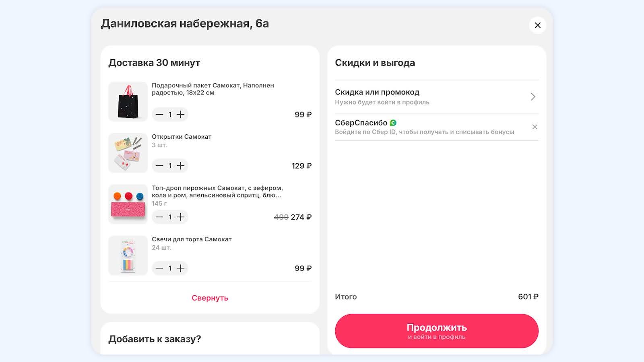Open the gift bag product thumbnail
The height and width of the screenshot is (362, 644).
click(128, 102)
